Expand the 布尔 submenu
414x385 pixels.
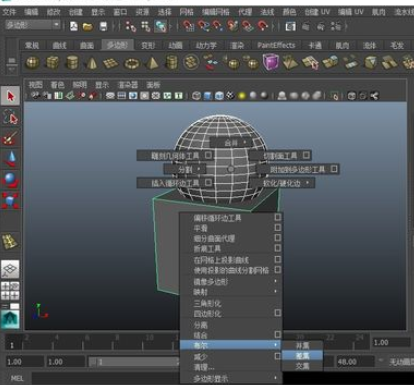tap(231, 345)
